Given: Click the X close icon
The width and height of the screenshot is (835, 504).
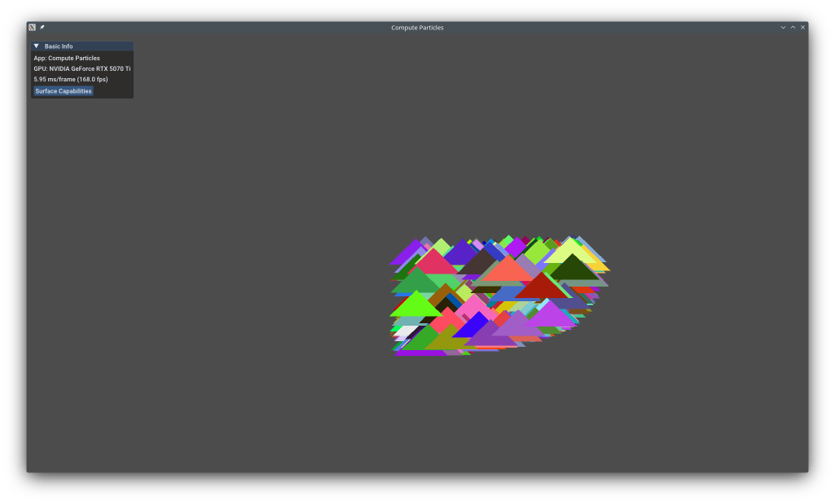Looking at the screenshot, I should (802, 27).
